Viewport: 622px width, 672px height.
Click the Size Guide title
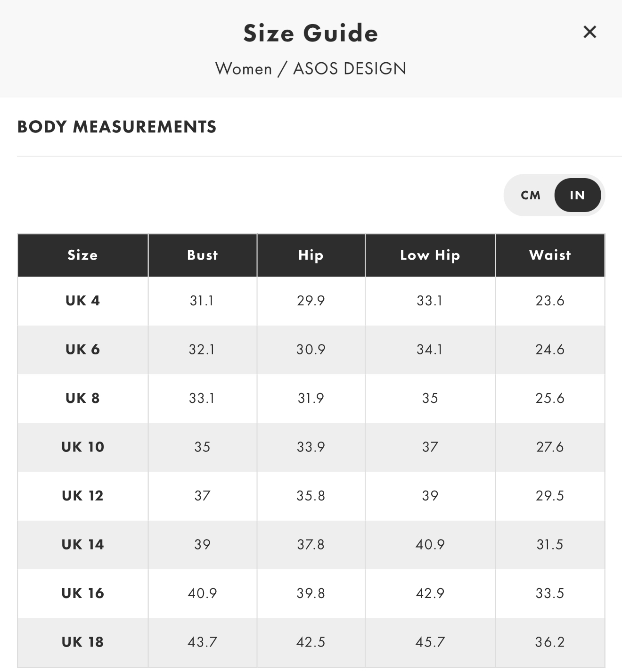coord(311,33)
